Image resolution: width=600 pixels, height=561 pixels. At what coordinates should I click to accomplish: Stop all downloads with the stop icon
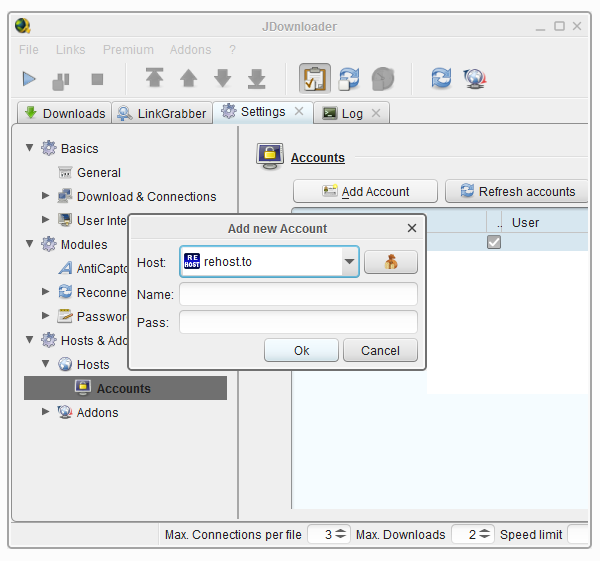(x=97, y=79)
